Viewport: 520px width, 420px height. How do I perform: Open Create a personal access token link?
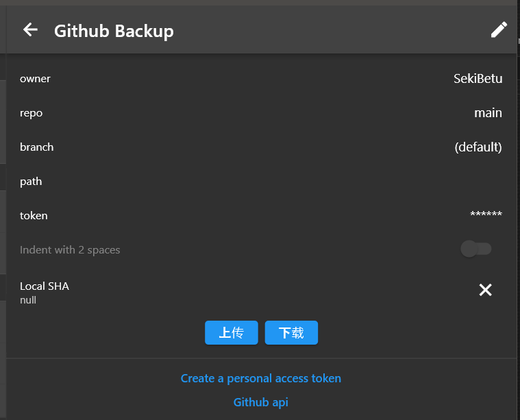point(260,378)
